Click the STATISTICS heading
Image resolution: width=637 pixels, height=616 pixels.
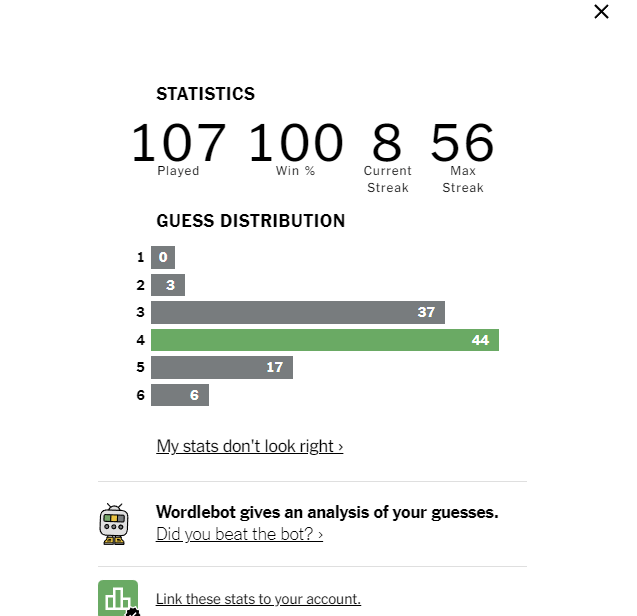coord(206,94)
